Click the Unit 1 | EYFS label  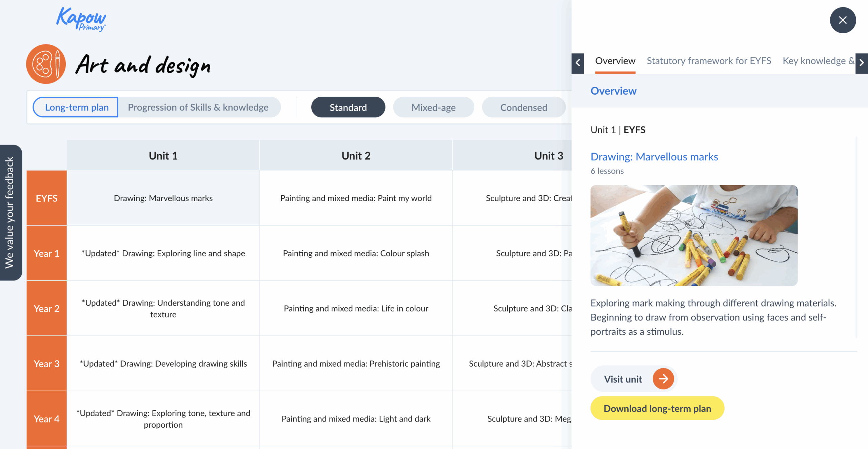tap(618, 130)
